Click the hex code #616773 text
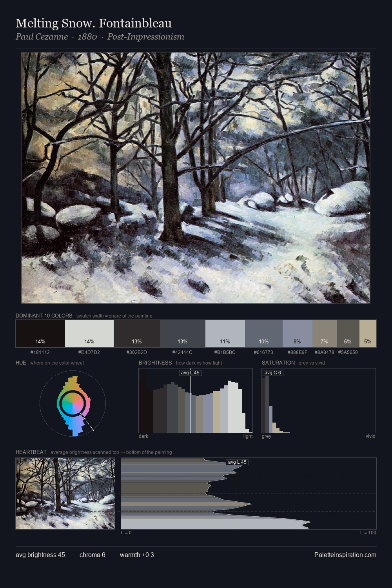The height and width of the screenshot is (588, 392). pyautogui.click(x=263, y=352)
